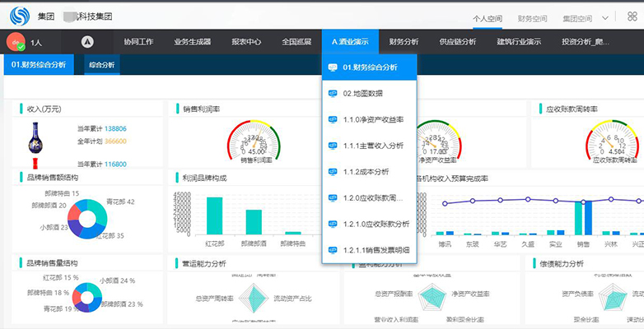Click the 红花郎 bar in profit chart

pos(214,215)
